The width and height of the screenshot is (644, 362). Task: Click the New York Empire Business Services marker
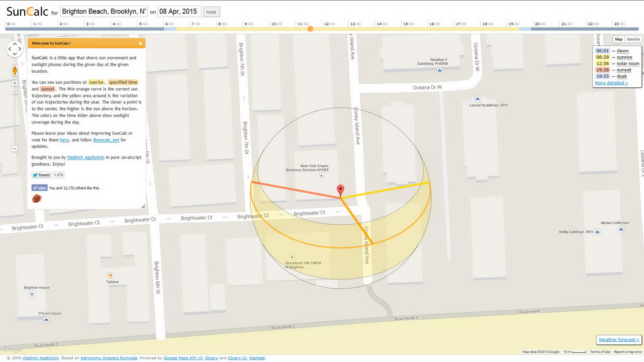point(321,176)
